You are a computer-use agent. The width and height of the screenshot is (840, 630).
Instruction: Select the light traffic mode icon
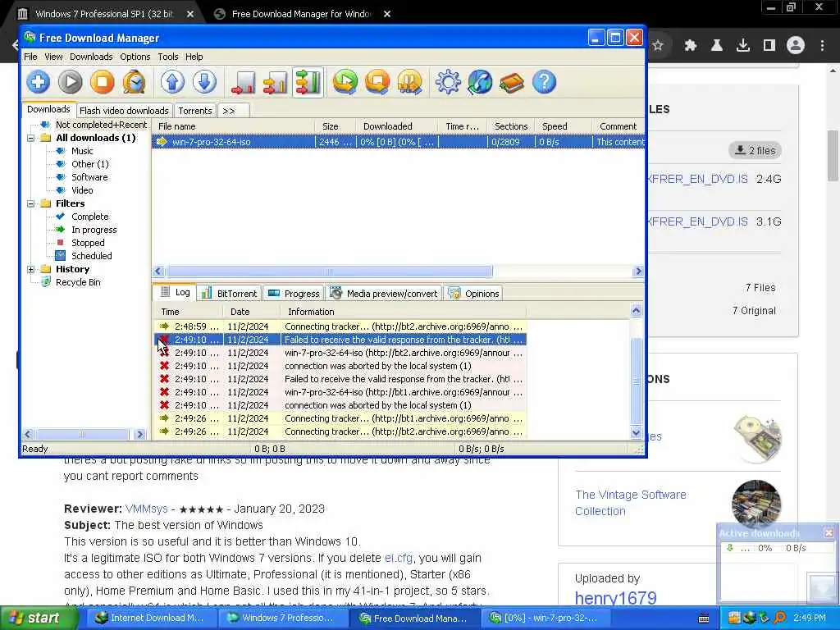[x=243, y=83]
